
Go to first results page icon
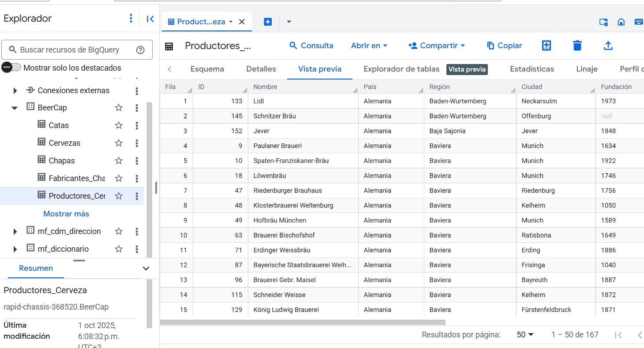(x=618, y=335)
